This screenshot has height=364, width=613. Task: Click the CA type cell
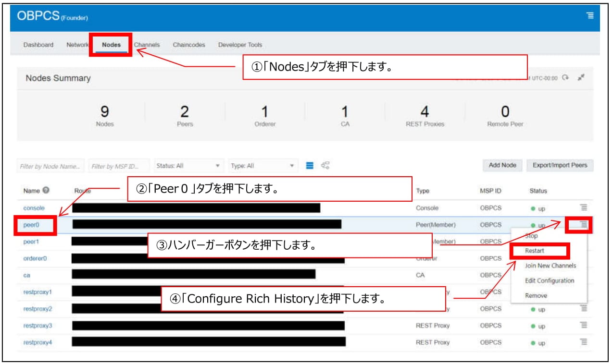tap(420, 275)
